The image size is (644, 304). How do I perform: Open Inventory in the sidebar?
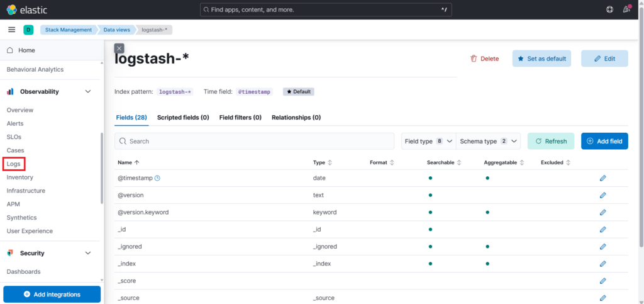point(19,177)
